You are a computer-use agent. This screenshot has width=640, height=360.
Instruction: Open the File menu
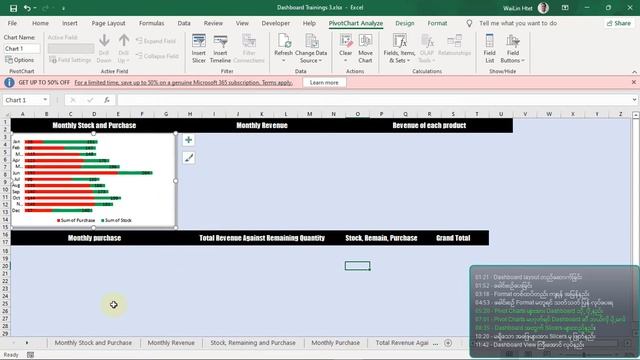pyautogui.click(x=12, y=23)
